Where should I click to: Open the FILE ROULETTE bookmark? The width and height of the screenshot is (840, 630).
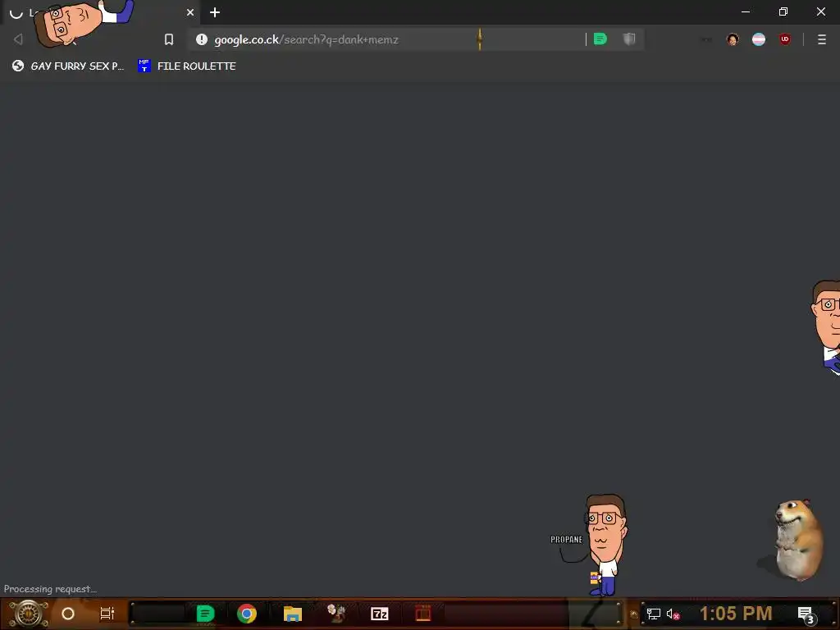click(187, 66)
